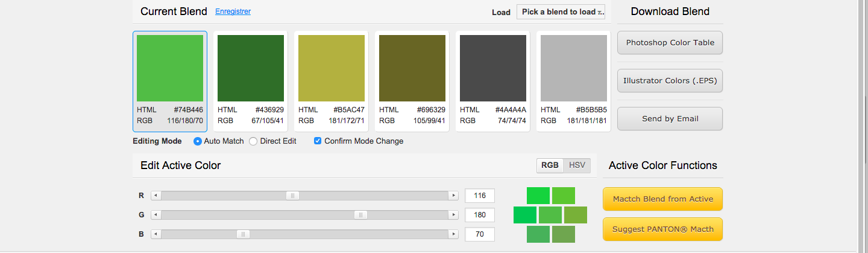Download Photoshop Color Table
This screenshot has height=253, width=868.
pyautogui.click(x=670, y=43)
